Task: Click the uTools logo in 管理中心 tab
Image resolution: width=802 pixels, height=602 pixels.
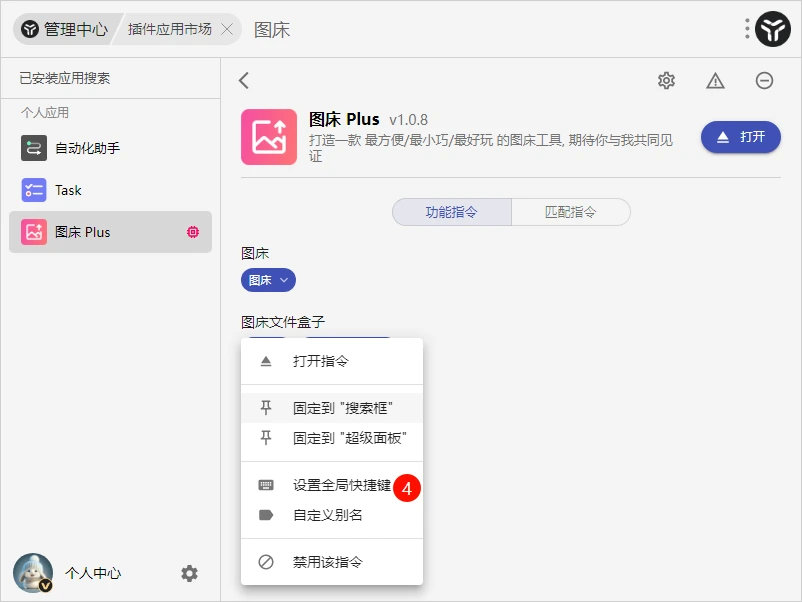Action: click(30, 29)
